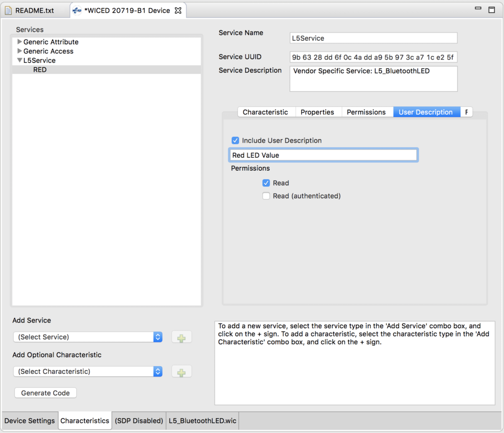This screenshot has height=433, width=504.
Task: Uncheck the Read permission checkbox
Action: [266, 183]
